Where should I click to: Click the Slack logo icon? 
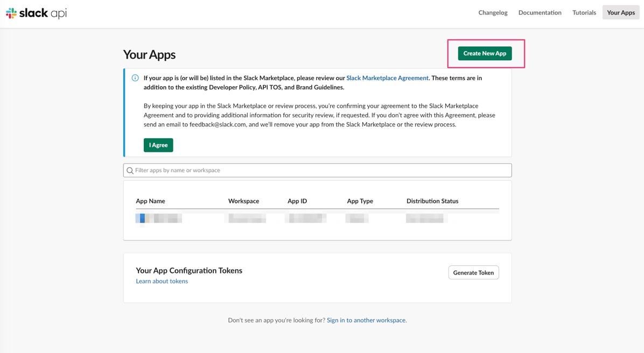click(x=11, y=13)
